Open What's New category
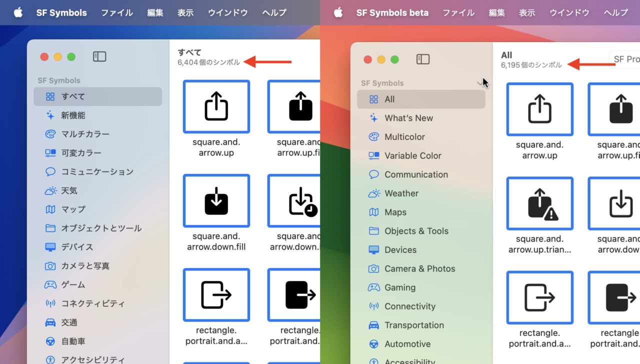Image resolution: width=640 pixels, height=364 pixels. pos(421,118)
